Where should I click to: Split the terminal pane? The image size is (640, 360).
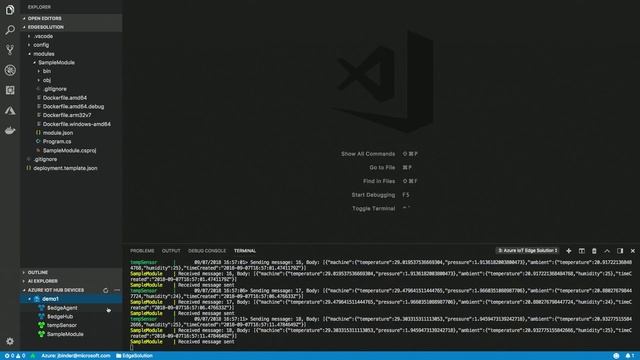tap(582, 251)
